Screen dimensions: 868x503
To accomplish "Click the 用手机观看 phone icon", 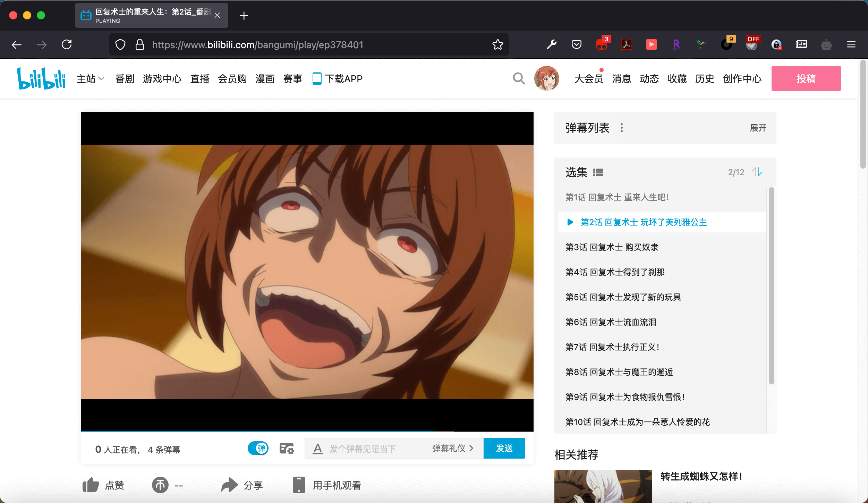I will click(x=298, y=485).
